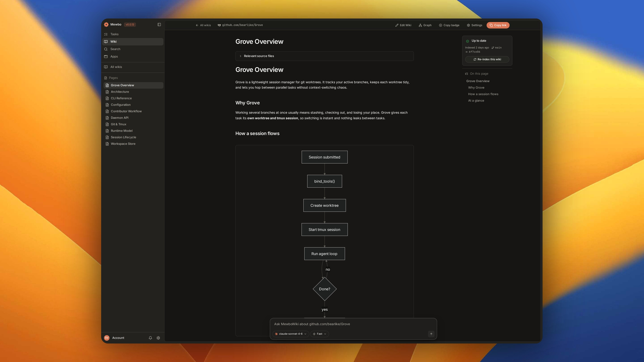
Task: Go to All wikis in sidebar
Action: pyautogui.click(x=133, y=67)
